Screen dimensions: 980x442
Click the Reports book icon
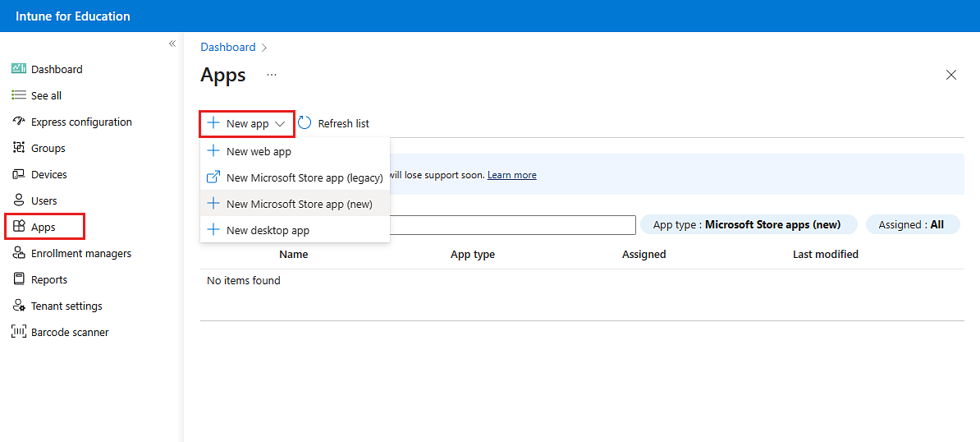tap(19, 279)
